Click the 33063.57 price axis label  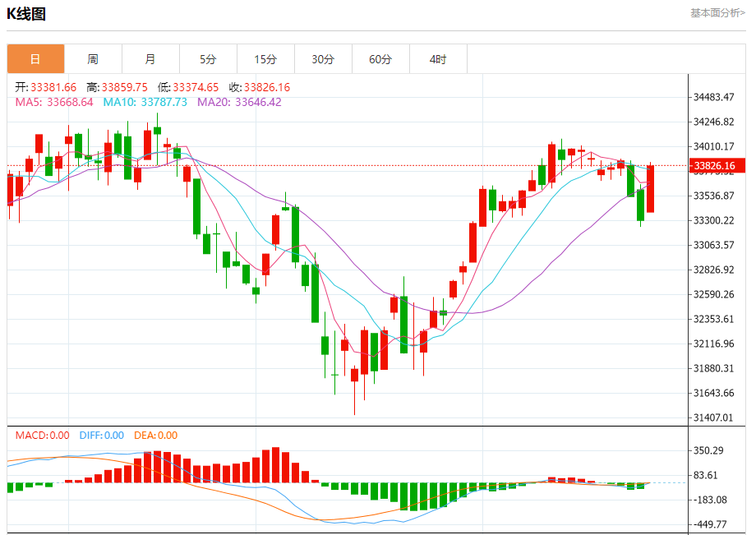[x=713, y=246]
